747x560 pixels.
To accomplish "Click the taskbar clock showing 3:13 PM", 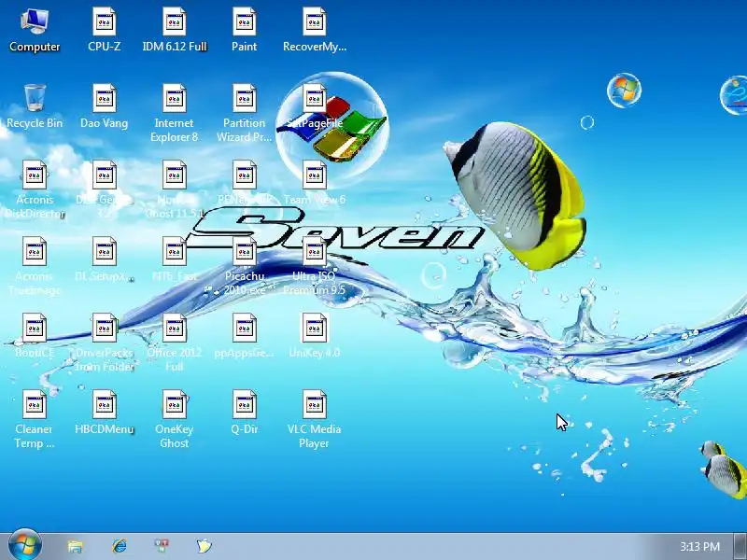I will pyautogui.click(x=699, y=546).
